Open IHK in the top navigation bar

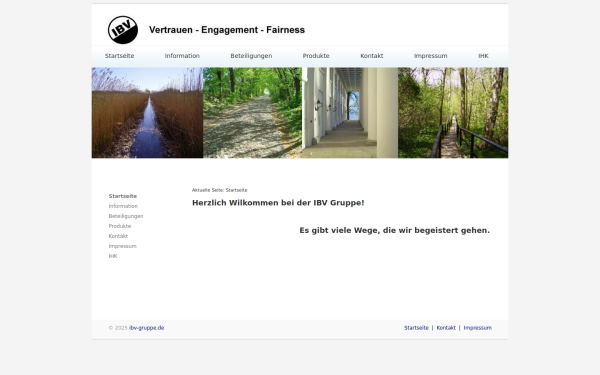coord(483,56)
